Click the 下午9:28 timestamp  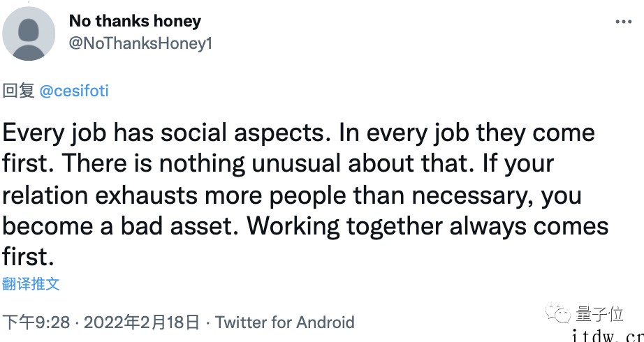point(36,322)
